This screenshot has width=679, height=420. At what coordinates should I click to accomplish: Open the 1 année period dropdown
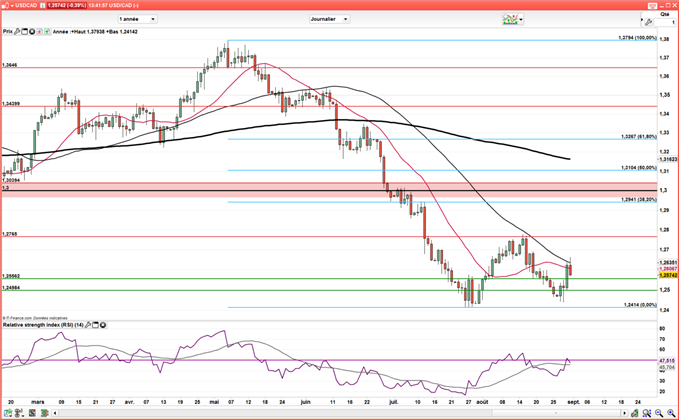pyautogui.click(x=137, y=19)
